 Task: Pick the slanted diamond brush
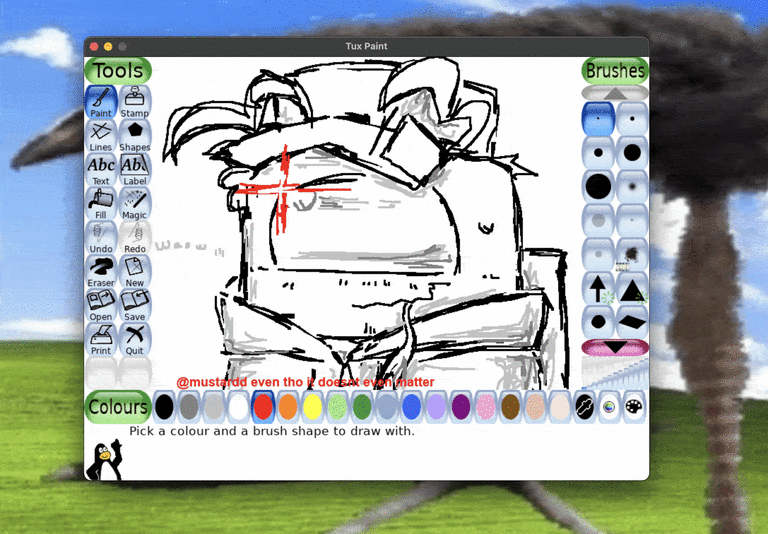pos(632,322)
